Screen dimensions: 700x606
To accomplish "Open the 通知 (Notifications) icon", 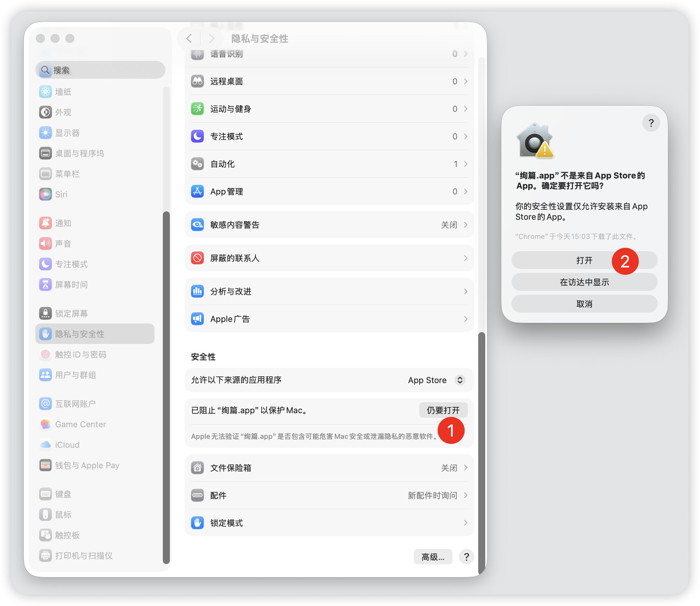I will pyautogui.click(x=46, y=223).
